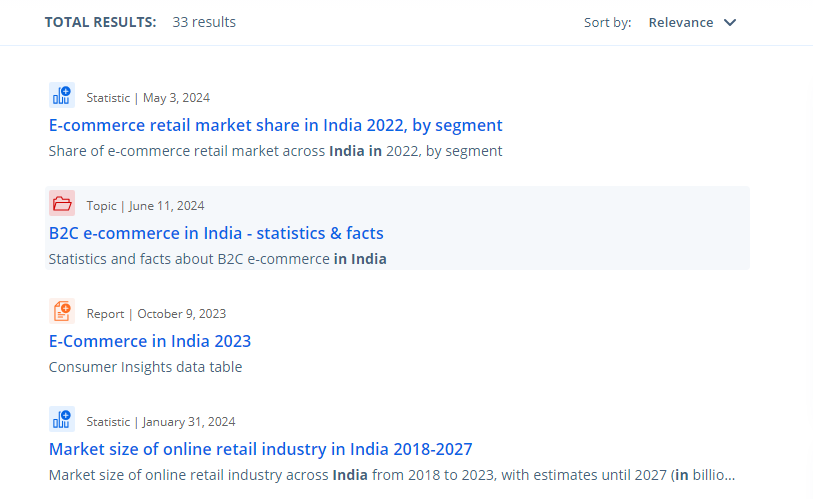813x499 pixels.
Task: Click the chevron next to Relevance
Action: [x=730, y=23]
